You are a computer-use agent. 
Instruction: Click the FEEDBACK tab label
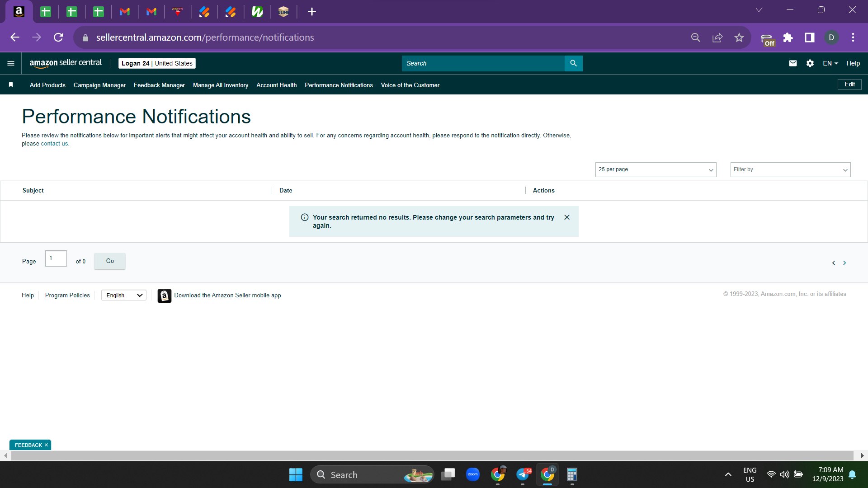tap(28, 445)
